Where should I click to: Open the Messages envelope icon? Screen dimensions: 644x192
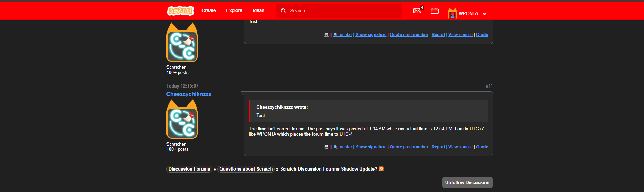coord(418,11)
